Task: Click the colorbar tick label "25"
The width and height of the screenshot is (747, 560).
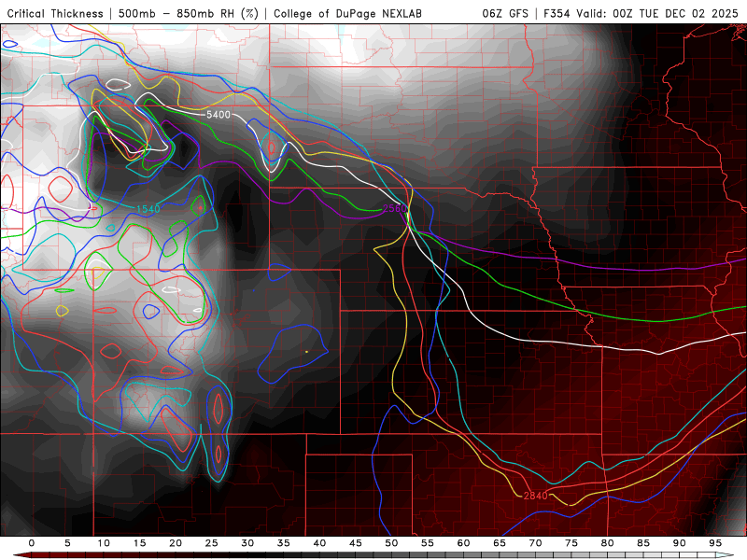Action: point(212,543)
